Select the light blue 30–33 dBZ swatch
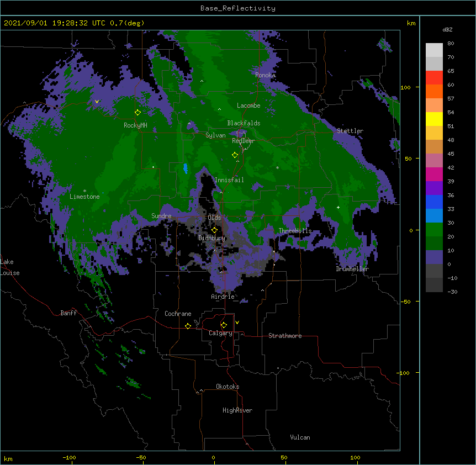 [434, 216]
